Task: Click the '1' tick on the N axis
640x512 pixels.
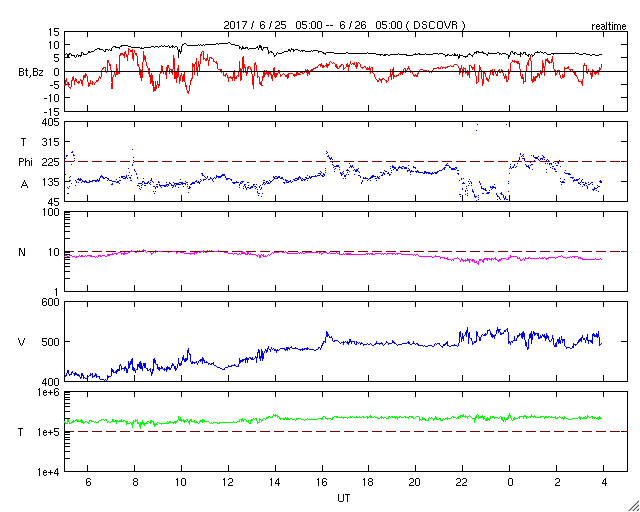Action: (57, 292)
